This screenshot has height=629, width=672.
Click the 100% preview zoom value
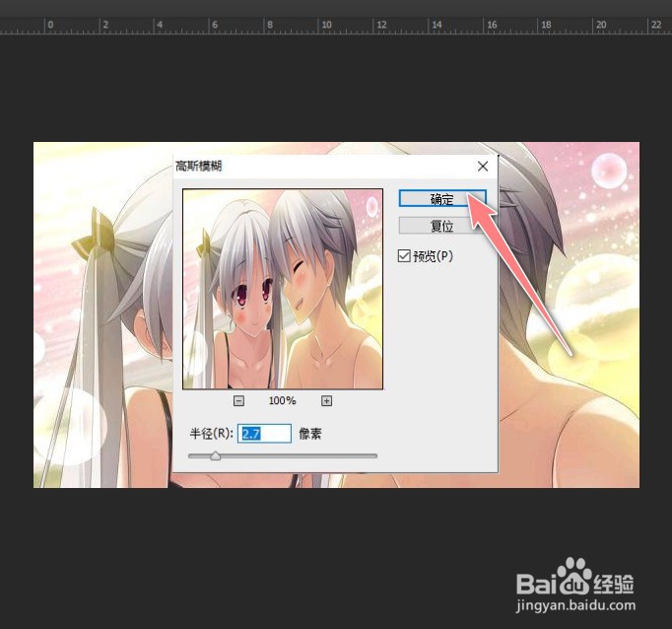[282, 401]
